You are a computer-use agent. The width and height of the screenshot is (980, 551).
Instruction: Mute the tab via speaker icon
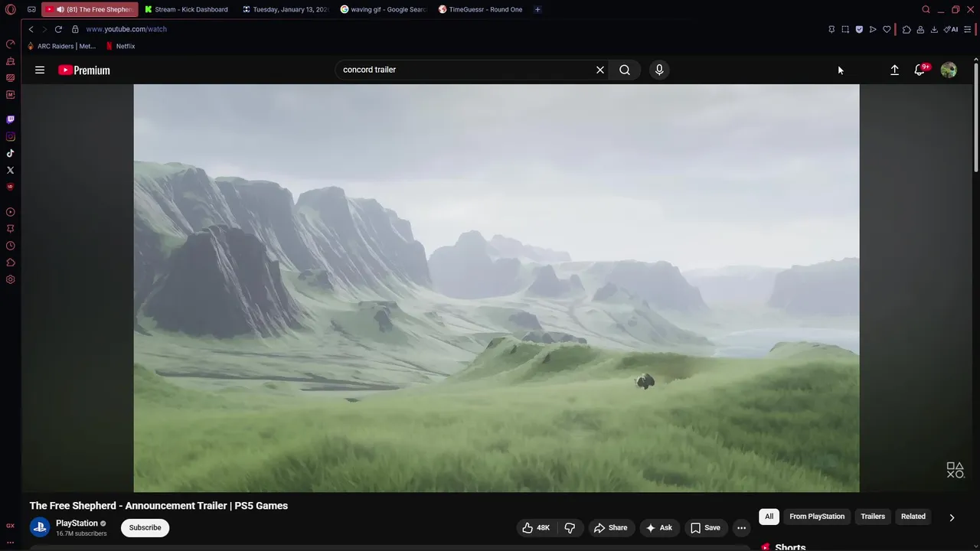tap(60, 10)
